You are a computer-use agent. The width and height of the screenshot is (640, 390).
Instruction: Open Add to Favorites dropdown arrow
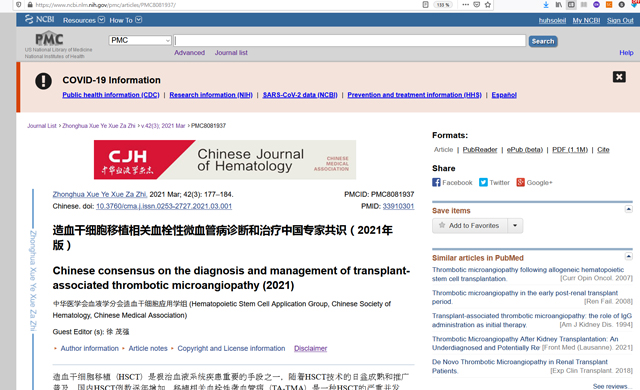coord(515,226)
